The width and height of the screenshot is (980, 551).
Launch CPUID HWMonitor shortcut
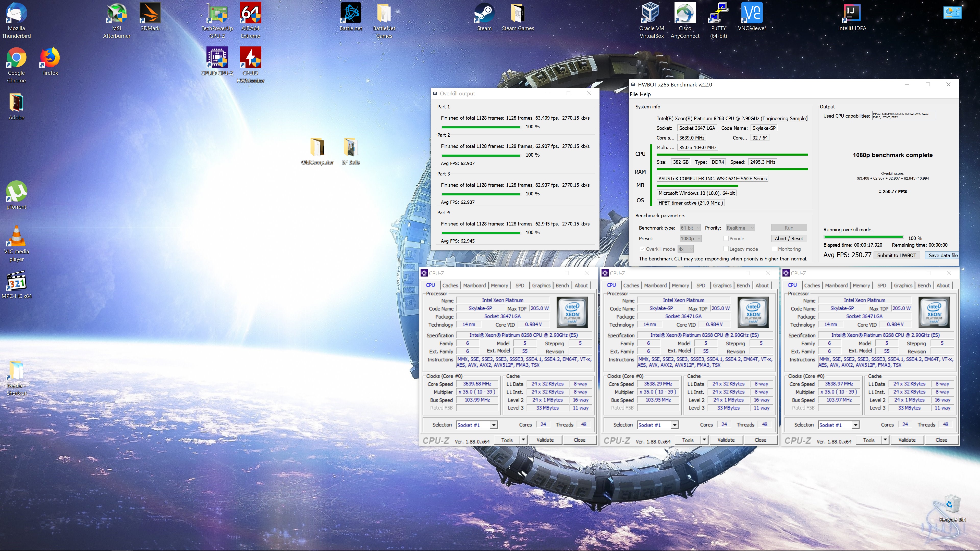tap(251, 65)
